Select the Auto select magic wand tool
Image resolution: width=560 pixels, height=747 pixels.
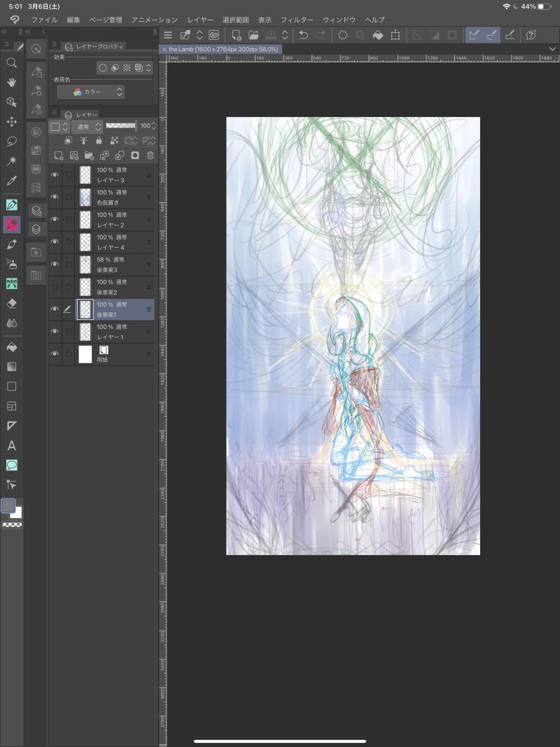(11, 161)
